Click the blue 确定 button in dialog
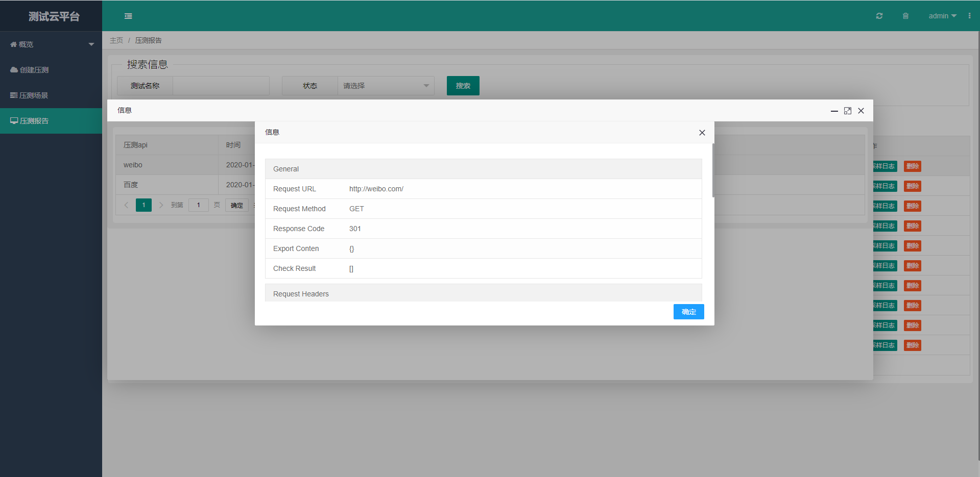The width and height of the screenshot is (980, 477). pyautogui.click(x=689, y=312)
